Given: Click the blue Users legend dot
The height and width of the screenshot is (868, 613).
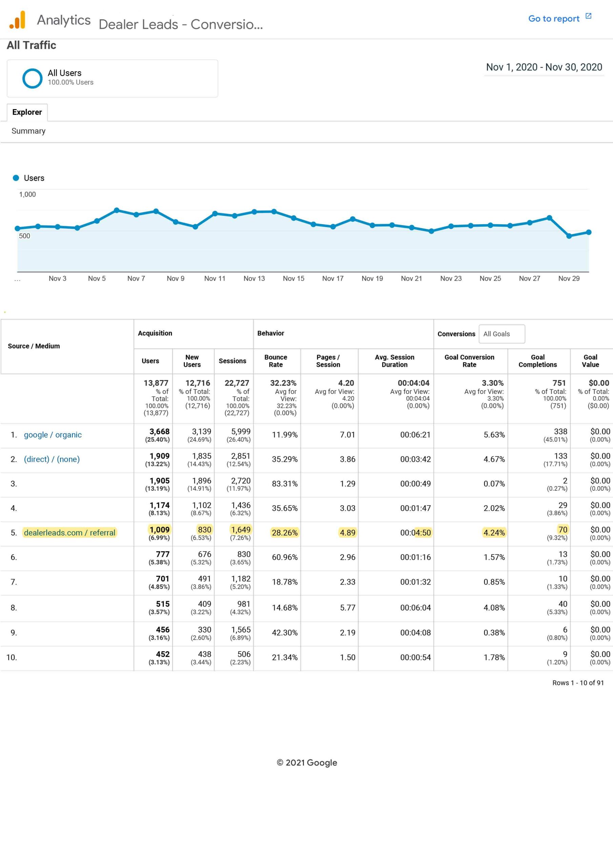Looking at the screenshot, I should coord(16,178).
